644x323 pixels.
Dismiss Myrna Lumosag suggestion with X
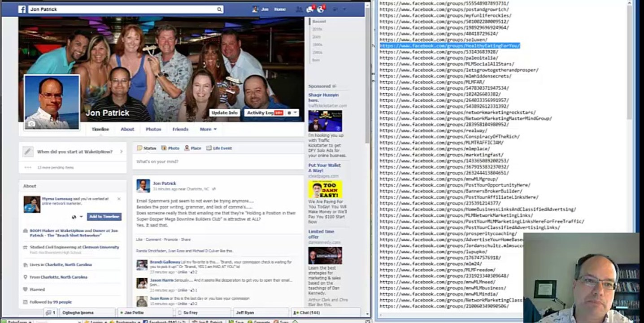pyautogui.click(x=119, y=199)
